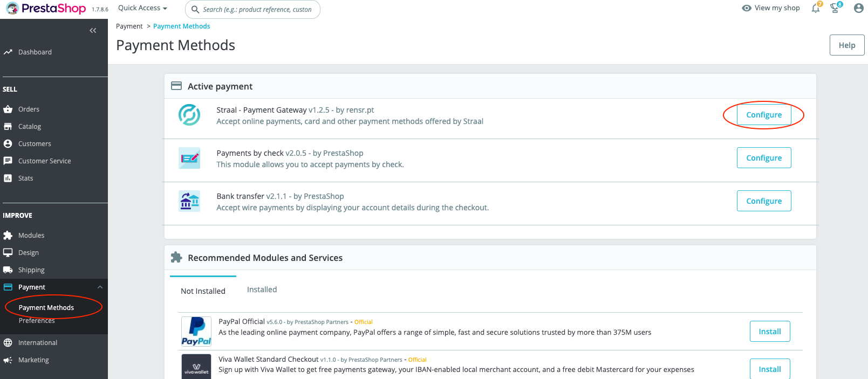The image size is (868, 379).
Task: Collapse the Payment menu chevron
Action: (x=100, y=287)
